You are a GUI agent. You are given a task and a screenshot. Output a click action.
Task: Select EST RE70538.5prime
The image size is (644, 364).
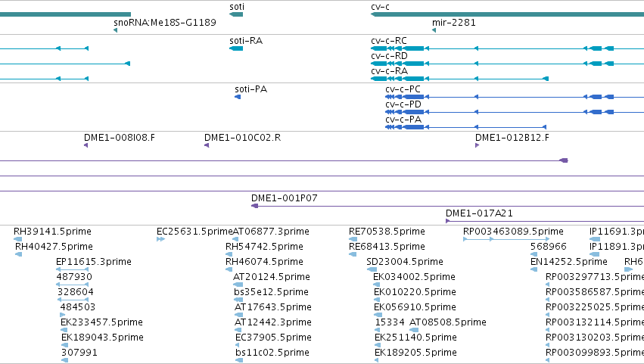[x=387, y=232]
